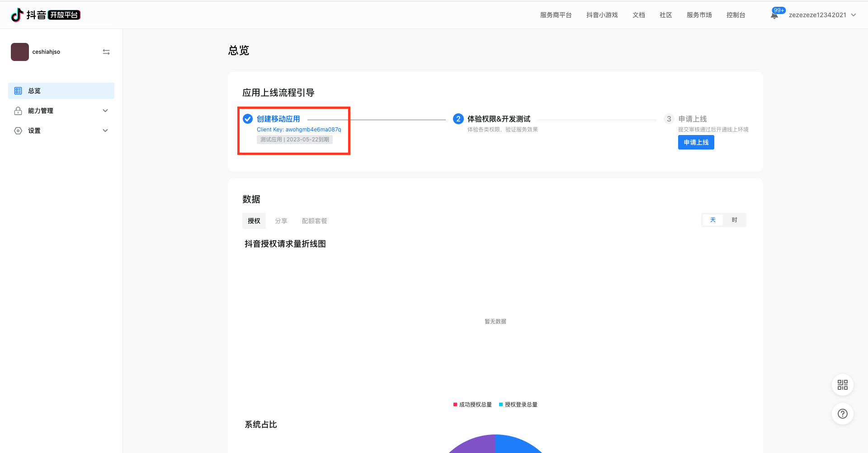
Task: Select 天 granularity toggle
Action: click(x=713, y=220)
